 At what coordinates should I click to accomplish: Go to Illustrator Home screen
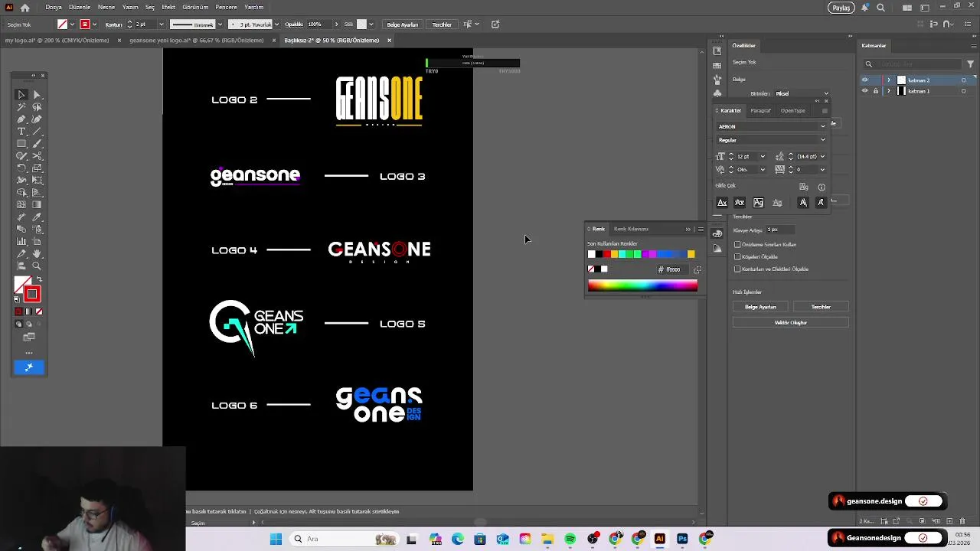pos(25,8)
